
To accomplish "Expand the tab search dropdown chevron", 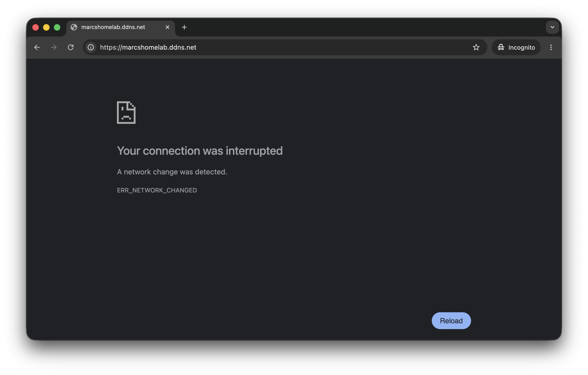I will [552, 27].
